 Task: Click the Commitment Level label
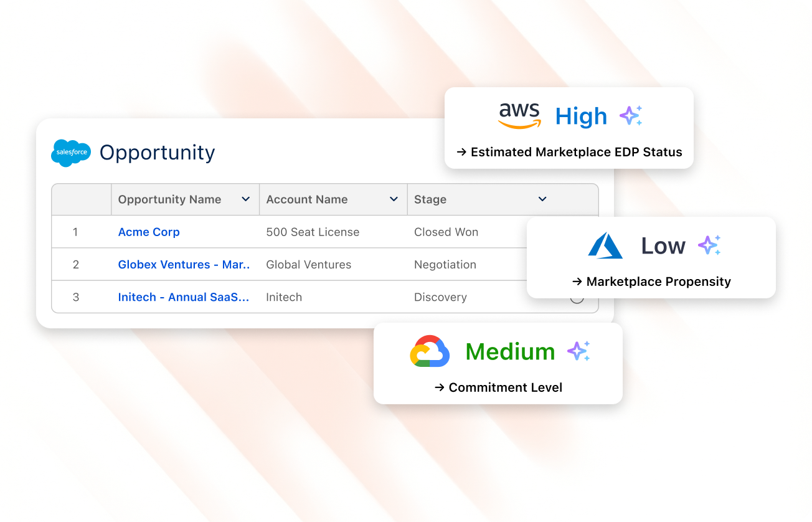click(x=505, y=387)
